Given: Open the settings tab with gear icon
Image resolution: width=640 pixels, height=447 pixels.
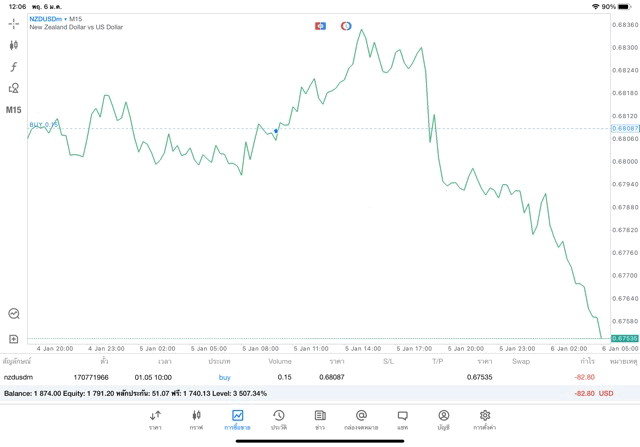Looking at the screenshot, I should [x=484, y=419].
